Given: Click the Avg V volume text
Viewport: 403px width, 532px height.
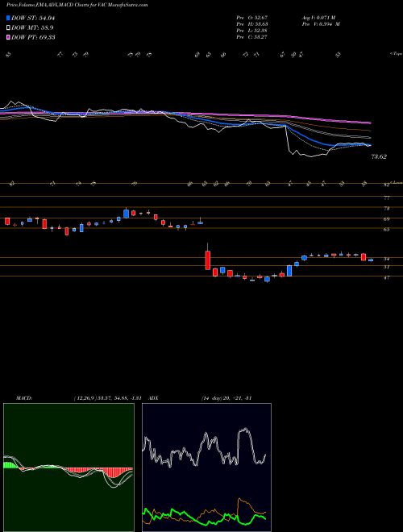Looking at the screenshot, I should coord(318,17).
